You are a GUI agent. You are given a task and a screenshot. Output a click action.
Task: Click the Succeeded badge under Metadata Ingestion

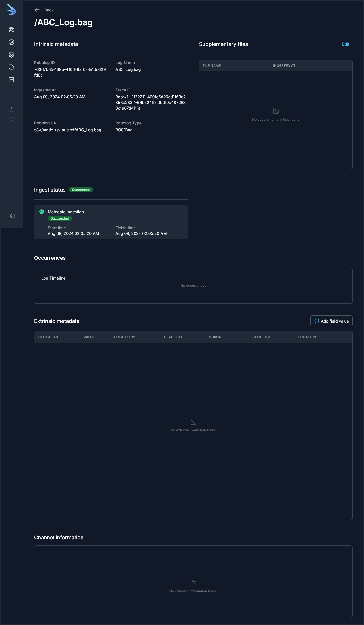[x=60, y=218]
